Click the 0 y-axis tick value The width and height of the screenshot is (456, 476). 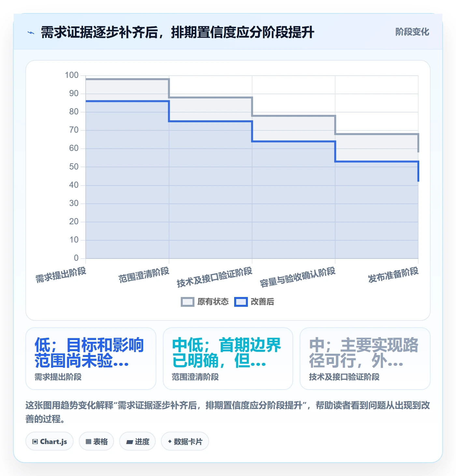tap(76, 258)
